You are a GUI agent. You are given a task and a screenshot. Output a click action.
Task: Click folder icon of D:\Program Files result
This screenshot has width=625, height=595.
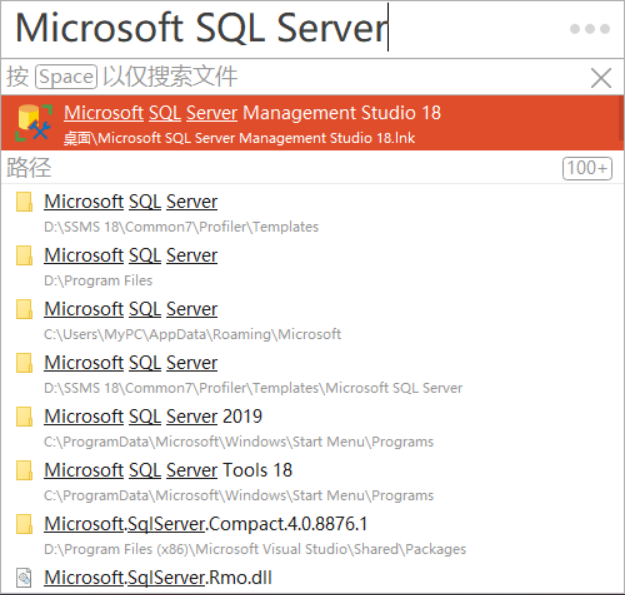[25, 256]
